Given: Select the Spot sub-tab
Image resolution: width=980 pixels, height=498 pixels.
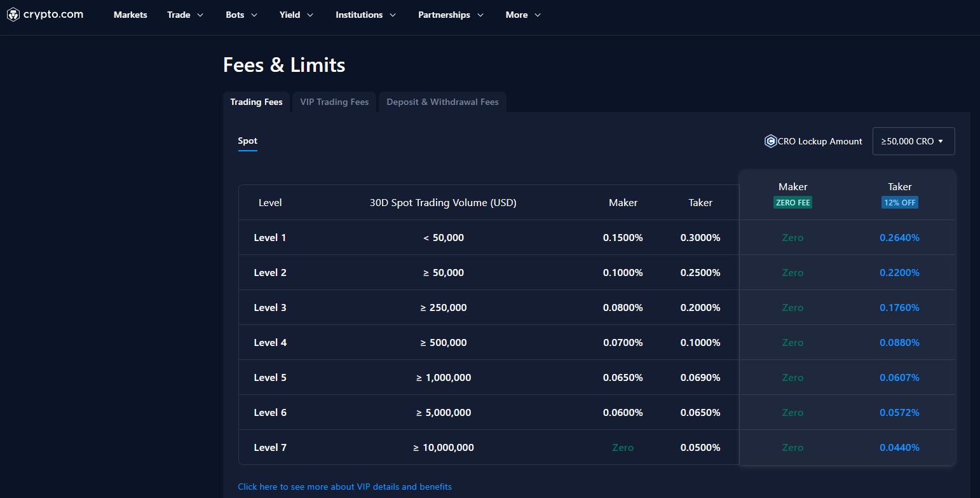Looking at the screenshot, I should click(x=247, y=141).
